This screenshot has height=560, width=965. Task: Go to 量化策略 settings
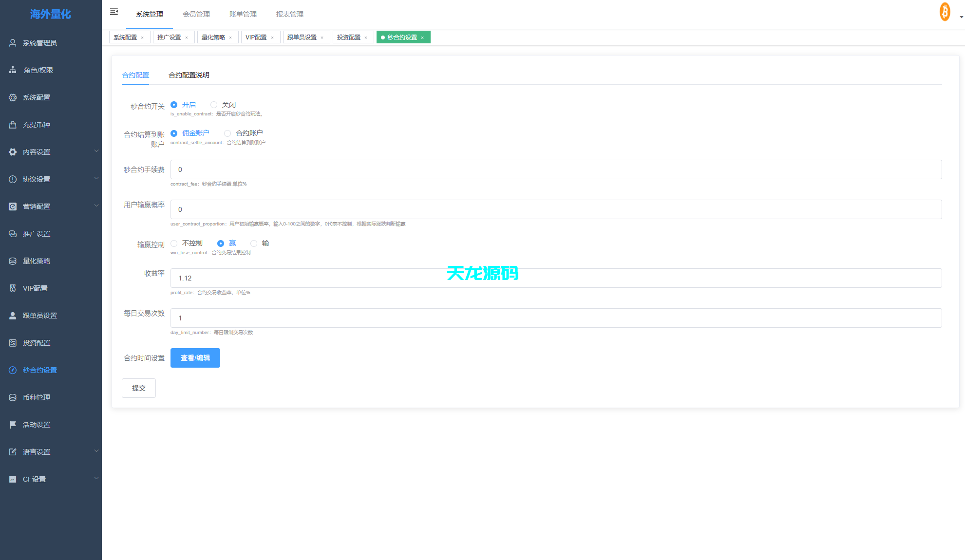point(36,261)
